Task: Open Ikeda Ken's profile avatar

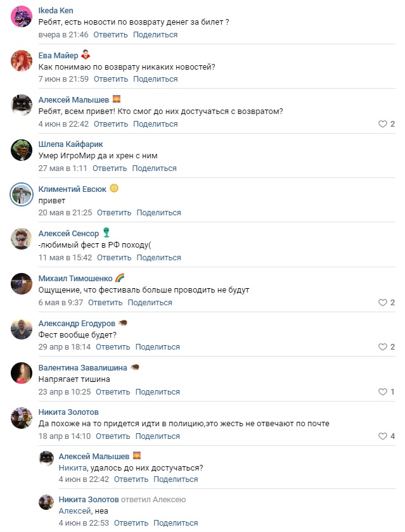Action: (22, 16)
